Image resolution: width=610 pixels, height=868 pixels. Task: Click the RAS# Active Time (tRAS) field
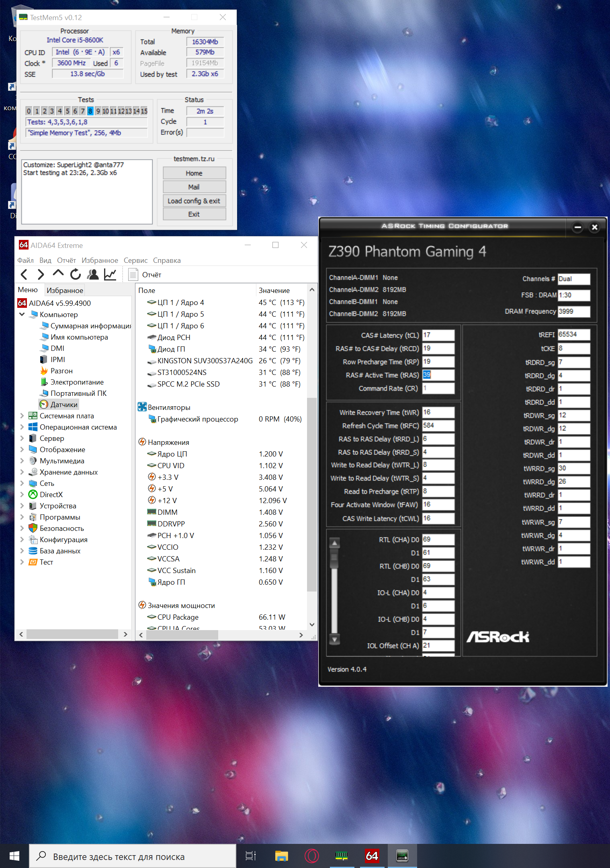438,375
